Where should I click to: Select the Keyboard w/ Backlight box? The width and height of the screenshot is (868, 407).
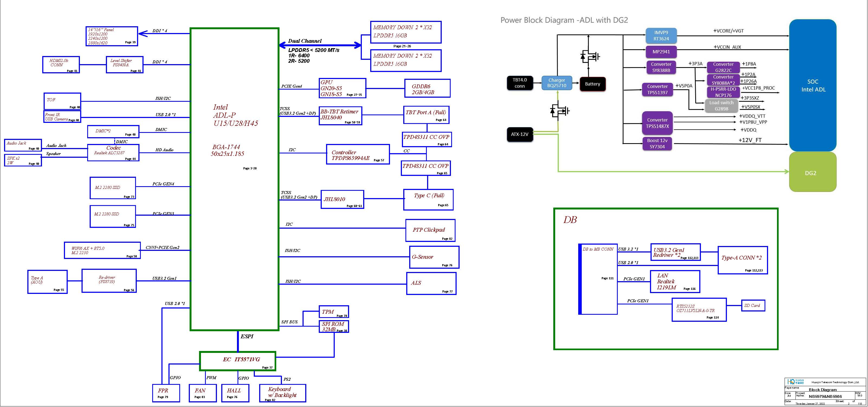282,393
